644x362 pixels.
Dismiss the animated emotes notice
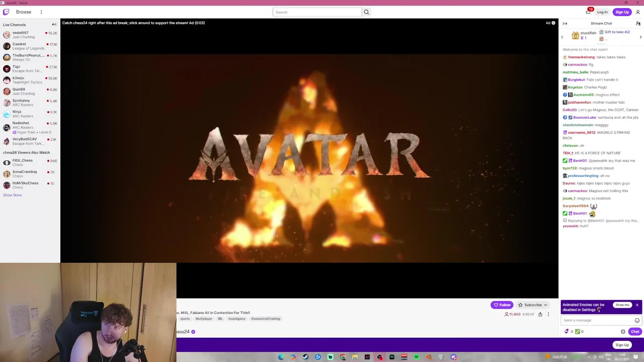pos(637,305)
